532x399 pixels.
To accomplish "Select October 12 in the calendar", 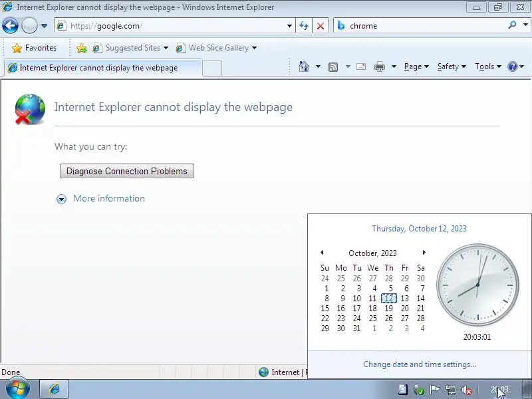I will pyautogui.click(x=389, y=298).
